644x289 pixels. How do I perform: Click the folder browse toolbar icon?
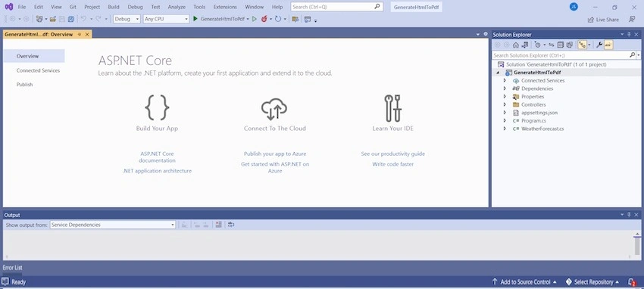(295, 19)
